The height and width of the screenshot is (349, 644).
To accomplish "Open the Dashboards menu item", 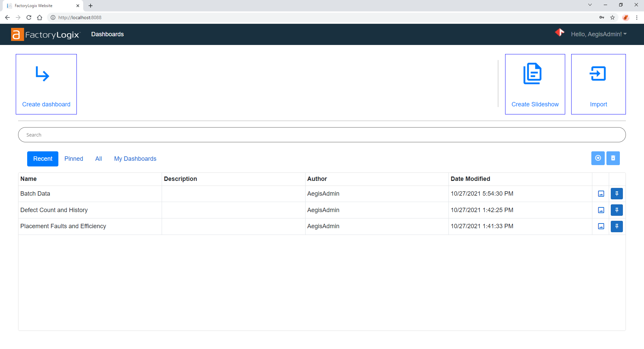I will (107, 34).
